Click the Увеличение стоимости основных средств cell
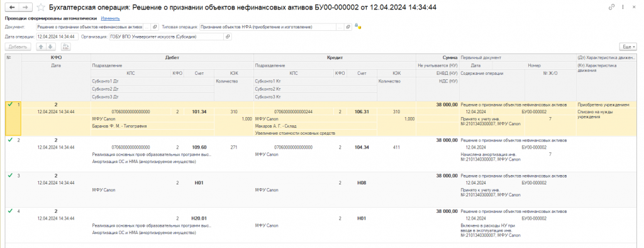Viewport: 644px width, 248px height. 316,133
